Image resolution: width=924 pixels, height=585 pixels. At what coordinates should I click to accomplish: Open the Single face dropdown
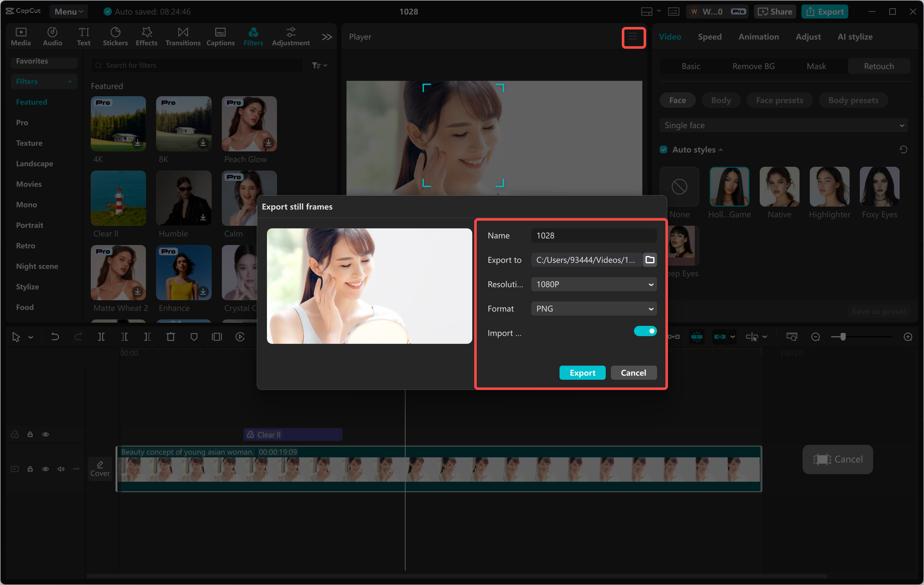point(783,125)
